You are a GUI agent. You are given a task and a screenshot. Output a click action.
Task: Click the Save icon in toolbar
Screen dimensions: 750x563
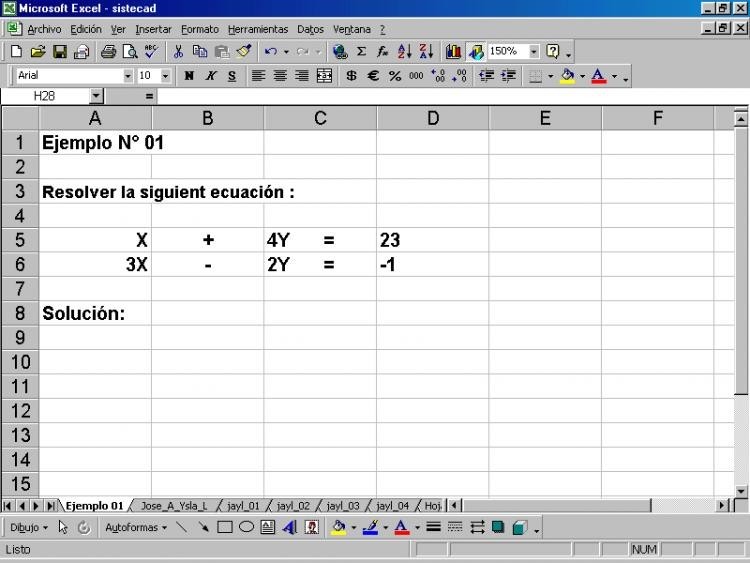coord(60,51)
